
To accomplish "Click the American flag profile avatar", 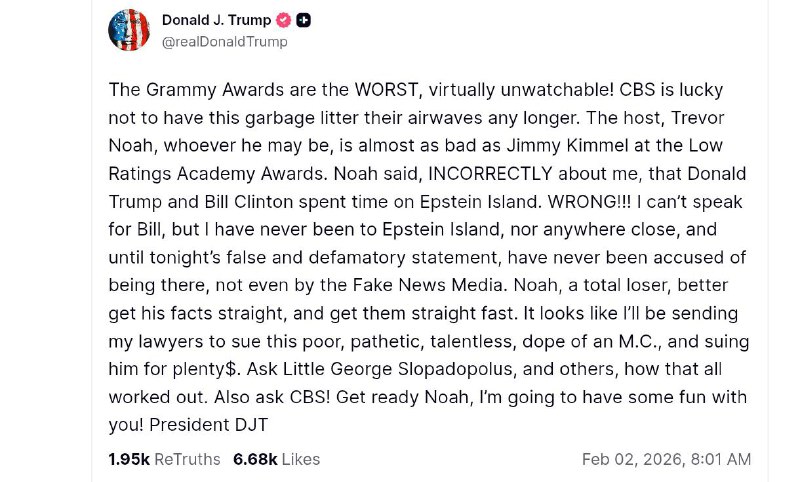I will [129, 30].
